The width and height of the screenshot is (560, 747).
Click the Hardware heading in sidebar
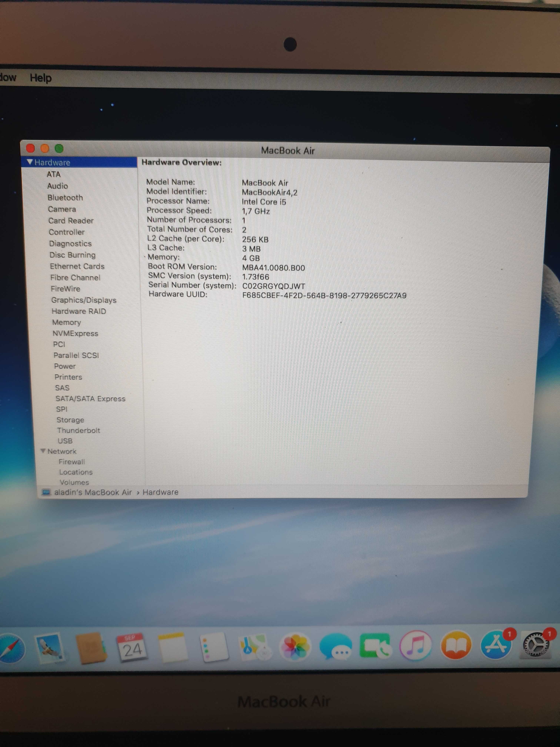(52, 162)
